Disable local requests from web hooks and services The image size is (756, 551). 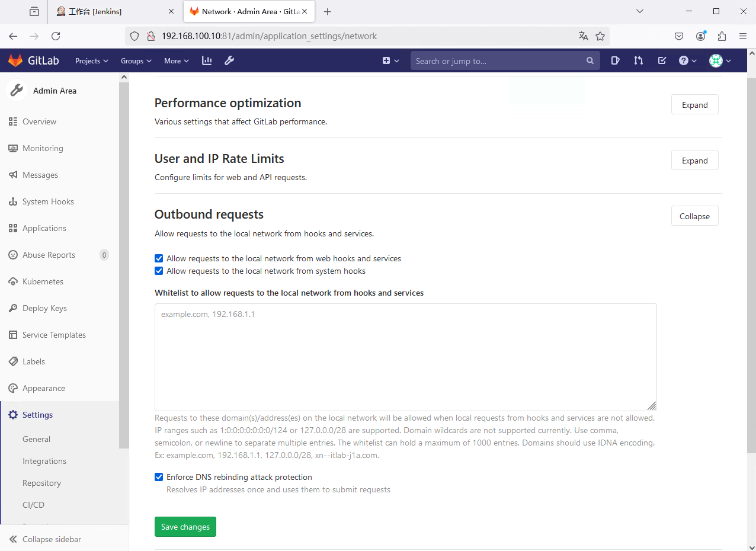(x=159, y=258)
